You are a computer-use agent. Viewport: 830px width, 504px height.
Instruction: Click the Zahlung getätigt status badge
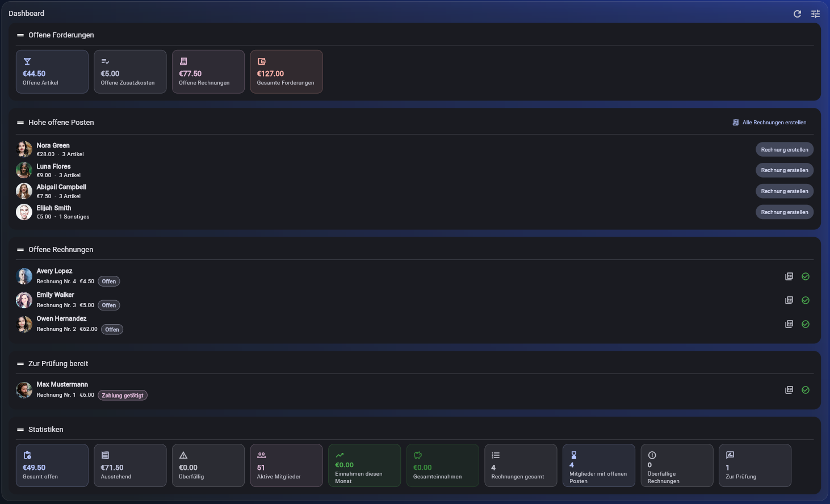(123, 395)
